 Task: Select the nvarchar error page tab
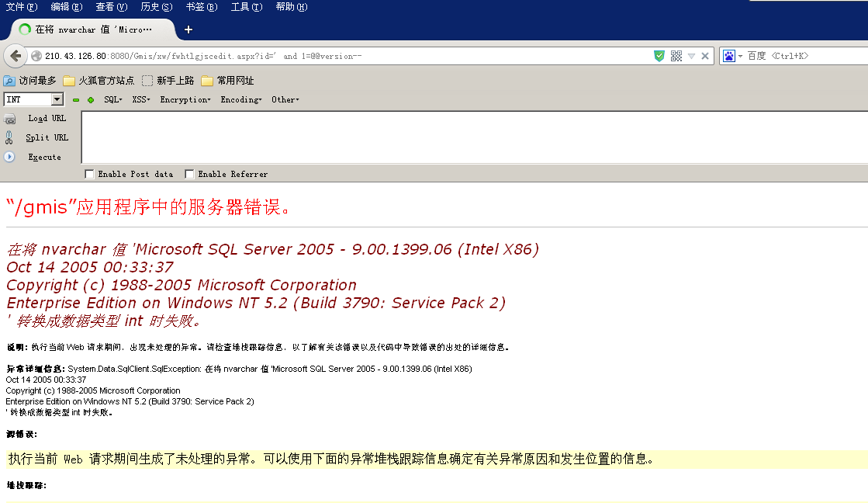click(x=92, y=29)
